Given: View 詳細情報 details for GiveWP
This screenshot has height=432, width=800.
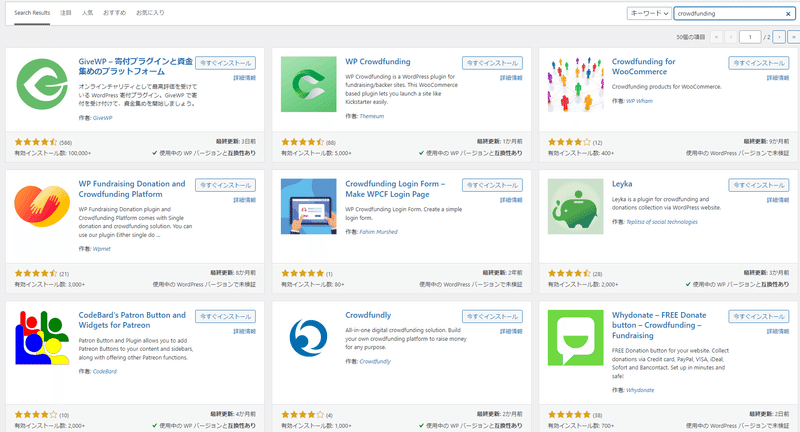Looking at the screenshot, I should coord(244,78).
